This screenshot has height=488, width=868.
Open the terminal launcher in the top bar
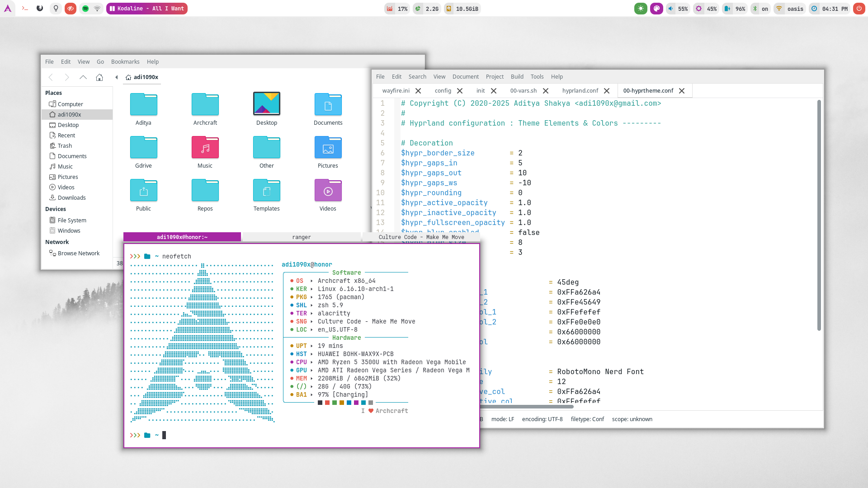[x=25, y=9]
